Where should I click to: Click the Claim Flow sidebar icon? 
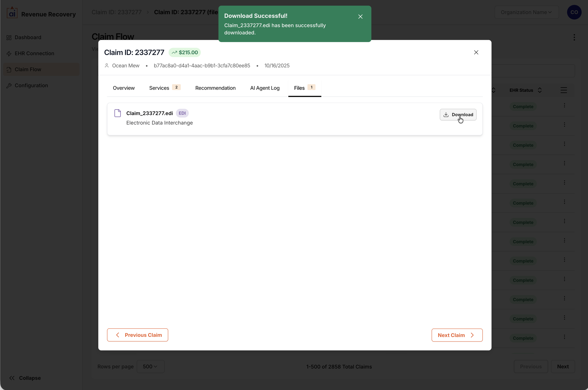click(9, 69)
